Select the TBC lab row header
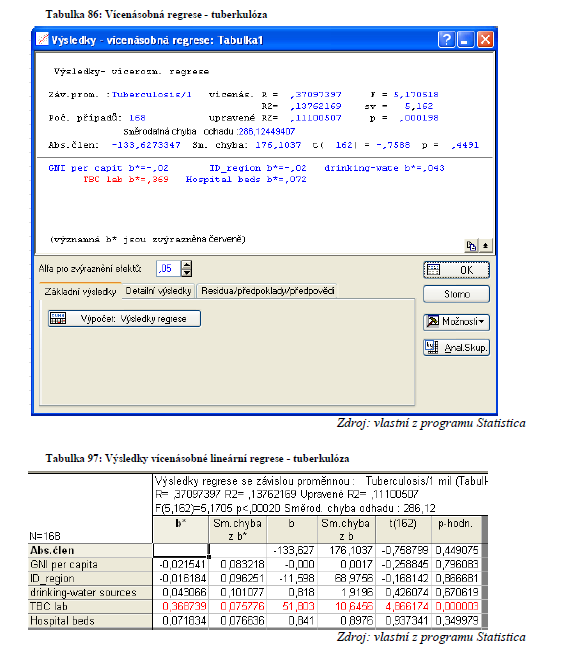Viewport: 565px width, 658px height. [x=90, y=606]
